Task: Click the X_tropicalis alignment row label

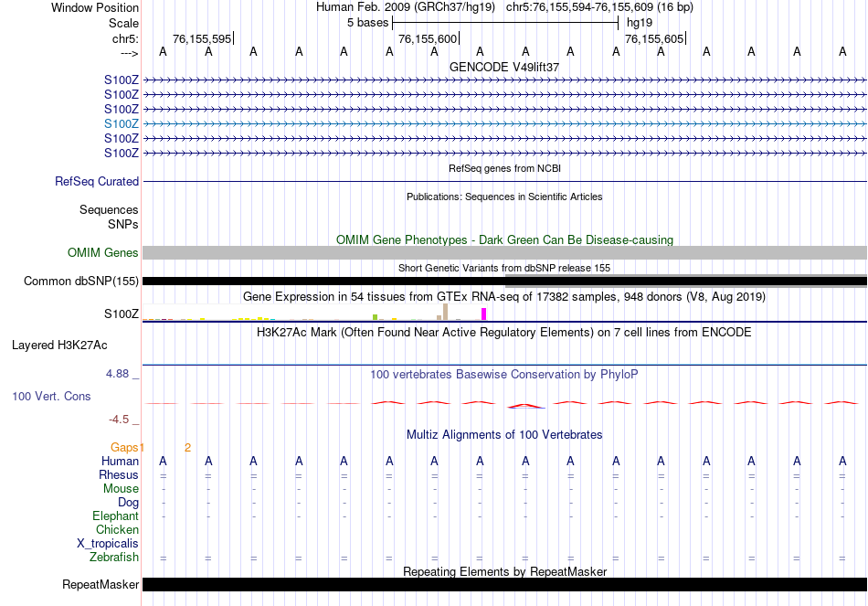Action: tap(108, 544)
